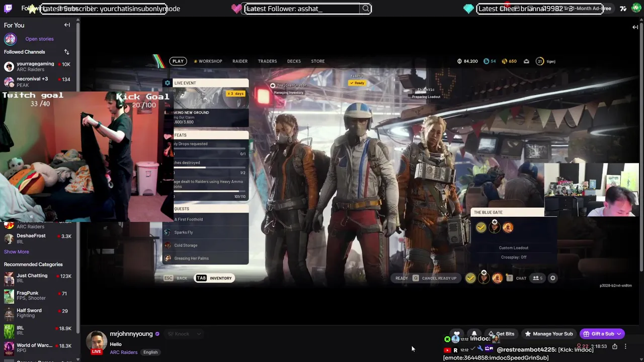Open mrjohnnyyoung channel name
The height and width of the screenshot is (362, 644).
click(131, 334)
